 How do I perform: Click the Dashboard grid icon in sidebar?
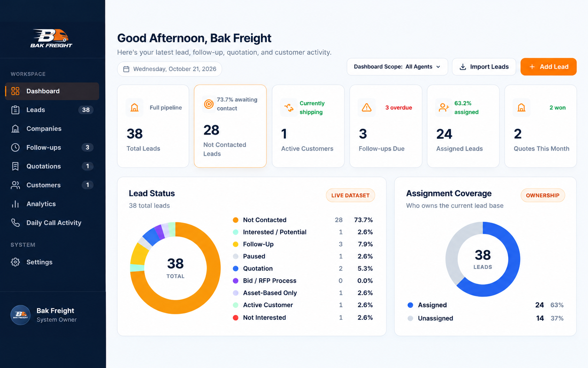point(15,91)
